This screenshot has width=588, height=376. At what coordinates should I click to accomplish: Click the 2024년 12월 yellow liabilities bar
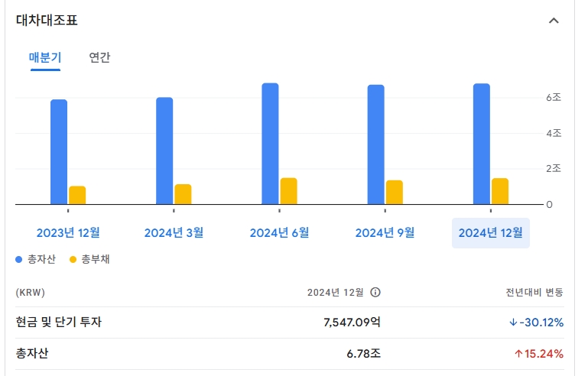(500, 191)
